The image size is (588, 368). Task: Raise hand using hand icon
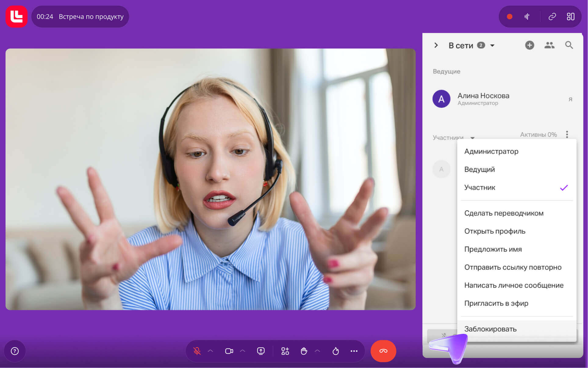304,351
